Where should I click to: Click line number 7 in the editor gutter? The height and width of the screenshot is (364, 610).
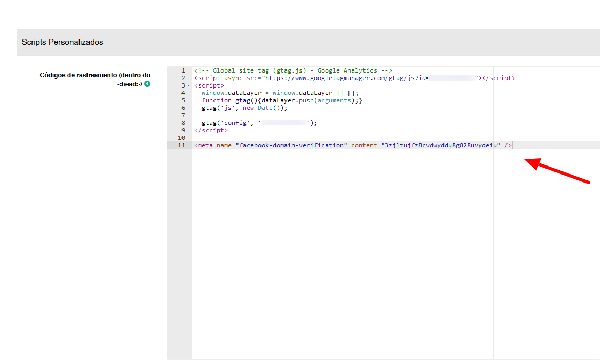pyautogui.click(x=183, y=115)
